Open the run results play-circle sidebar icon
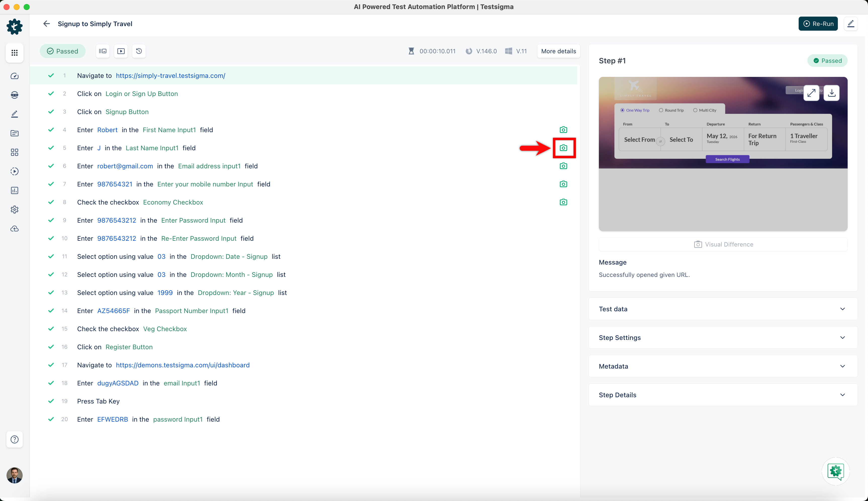The image size is (868, 501). 15,171
